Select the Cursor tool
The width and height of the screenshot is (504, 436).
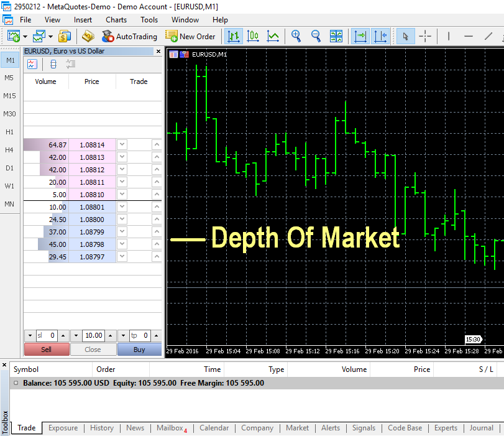405,36
